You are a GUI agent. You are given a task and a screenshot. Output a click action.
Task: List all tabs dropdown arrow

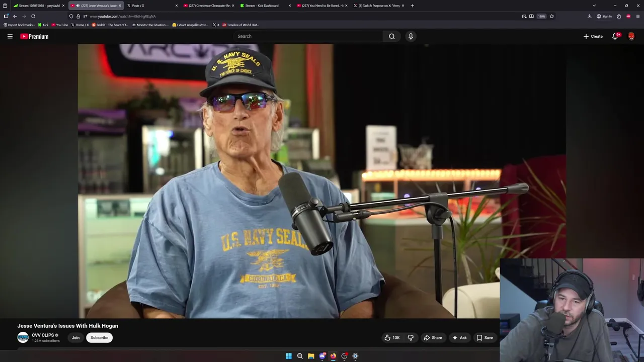[594, 6]
